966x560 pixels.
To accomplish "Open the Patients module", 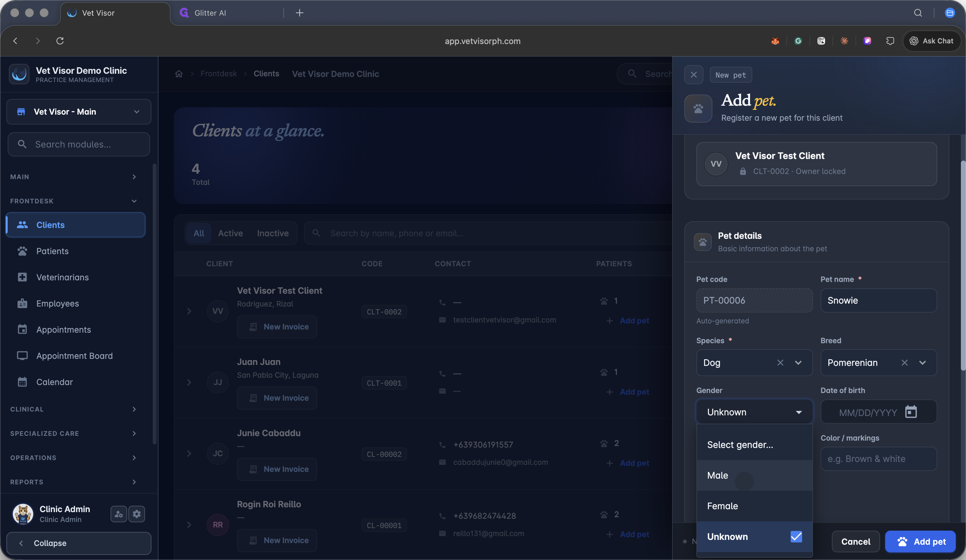I will click(75, 251).
